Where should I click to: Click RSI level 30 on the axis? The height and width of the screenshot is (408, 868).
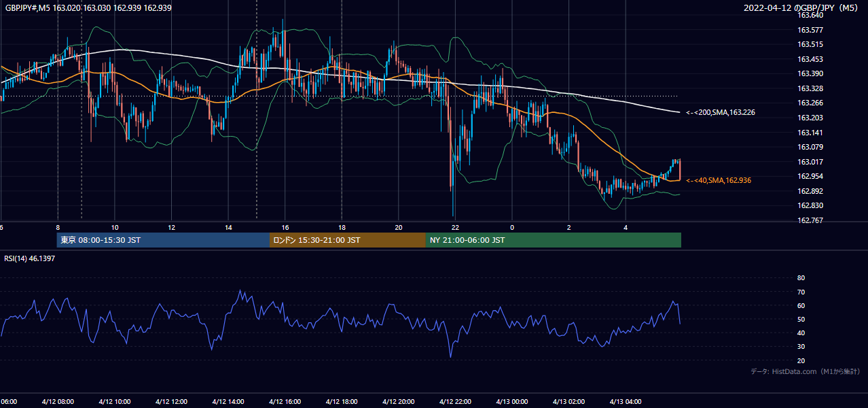[x=801, y=347]
